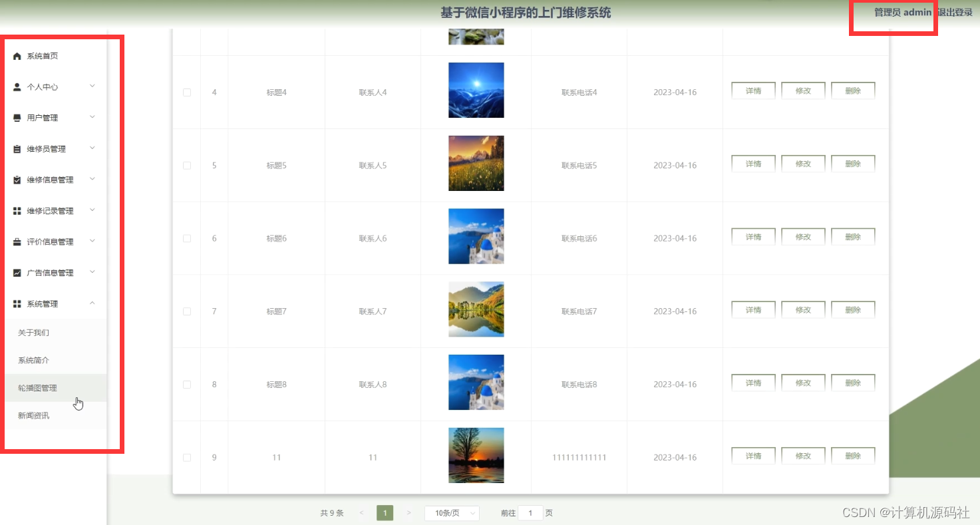The width and height of the screenshot is (980, 525).
Task: Expand the 维修记录管理 menu chevron
Action: click(92, 210)
